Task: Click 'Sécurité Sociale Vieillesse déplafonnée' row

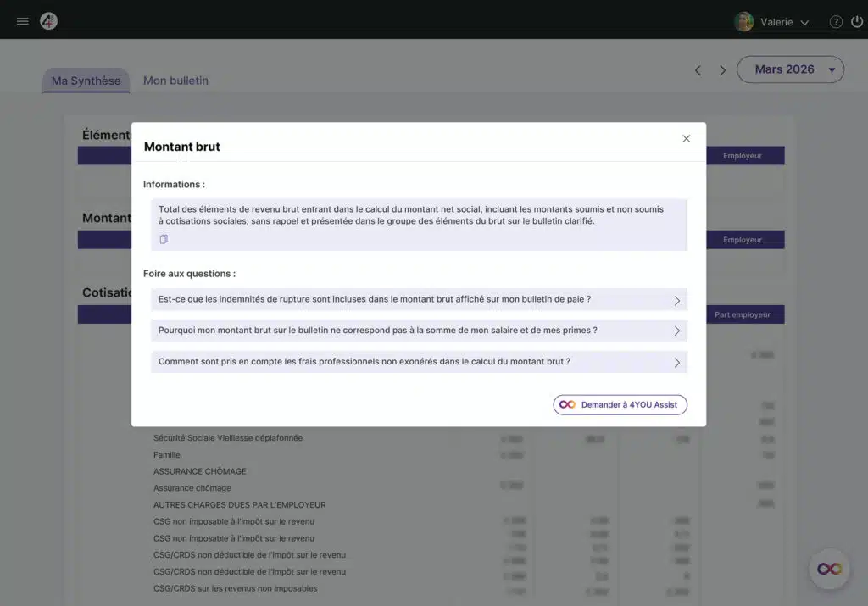Action: (x=227, y=437)
